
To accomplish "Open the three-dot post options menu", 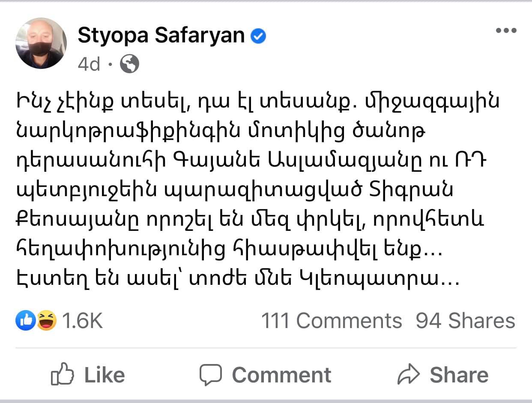I will tap(505, 31).
